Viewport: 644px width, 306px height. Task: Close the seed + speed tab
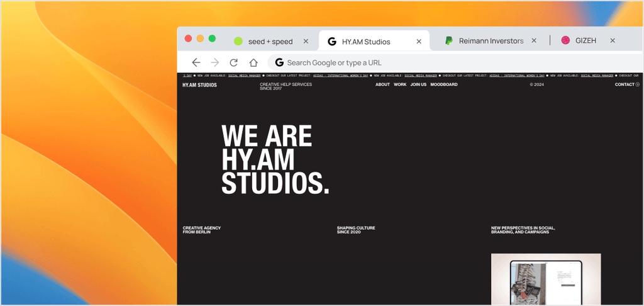pos(306,42)
